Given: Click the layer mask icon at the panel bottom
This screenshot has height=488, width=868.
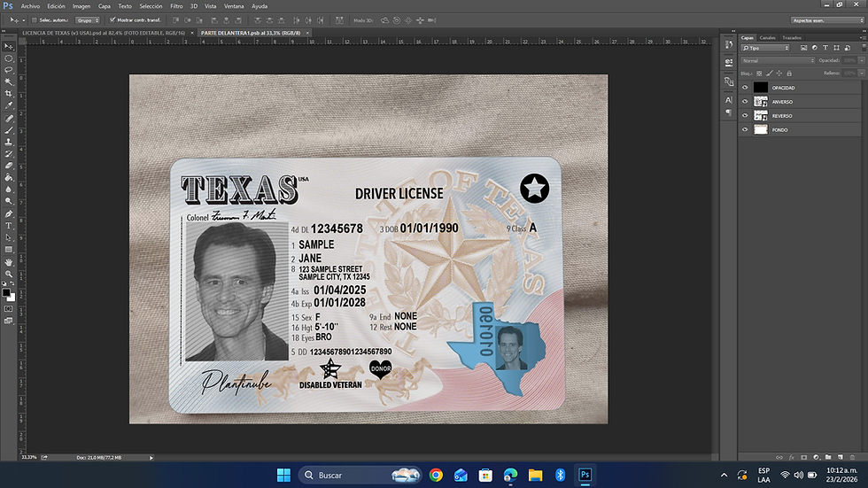Looking at the screenshot, I should coord(804,458).
